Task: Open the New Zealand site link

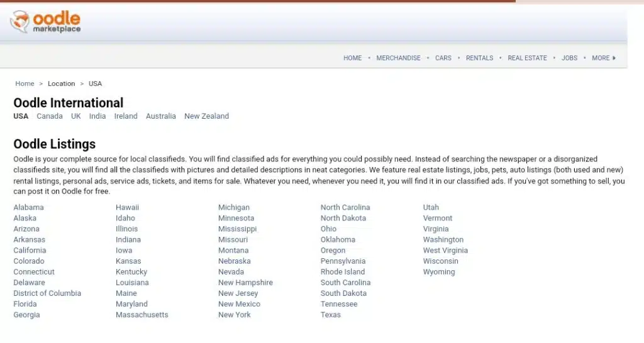Action: (x=206, y=116)
